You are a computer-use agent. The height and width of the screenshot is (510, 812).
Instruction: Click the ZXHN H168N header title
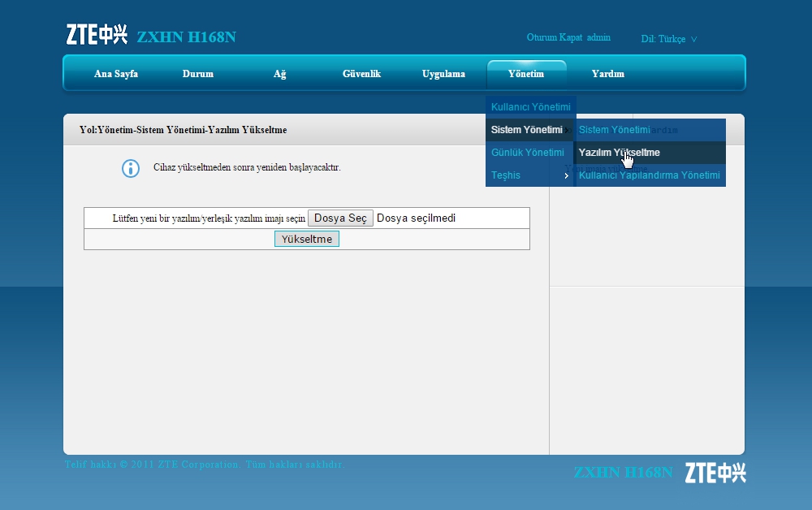pos(187,37)
